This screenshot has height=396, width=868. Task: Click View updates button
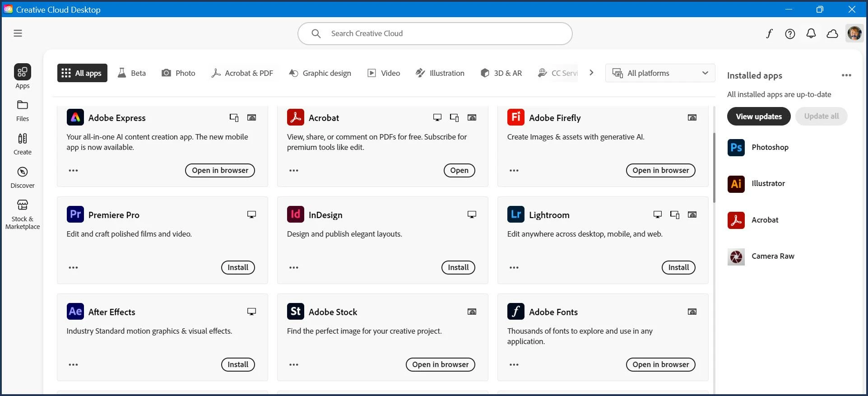759,116
